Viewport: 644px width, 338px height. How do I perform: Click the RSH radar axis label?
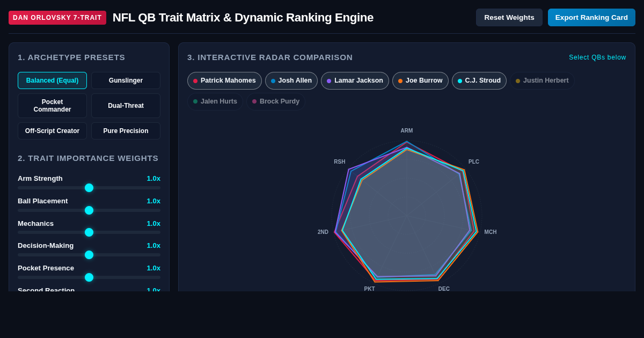[340, 162]
